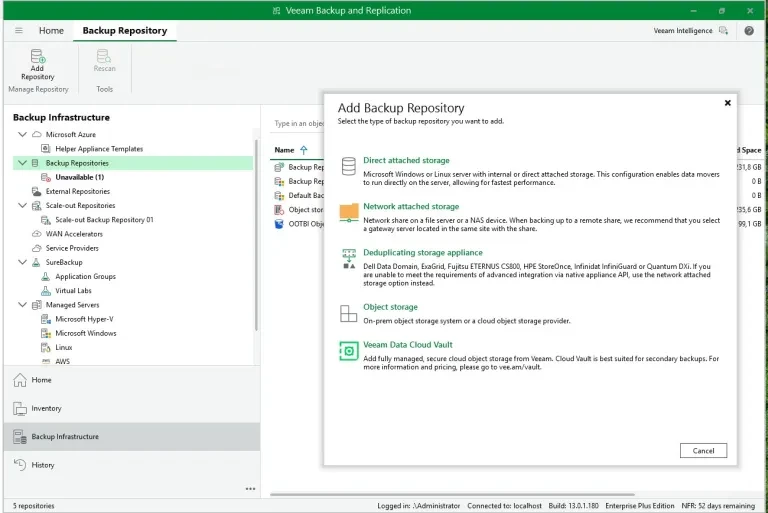The width and height of the screenshot is (768, 513).
Task: Click the tree pane vertical scrollbar
Action: pos(256,235)
